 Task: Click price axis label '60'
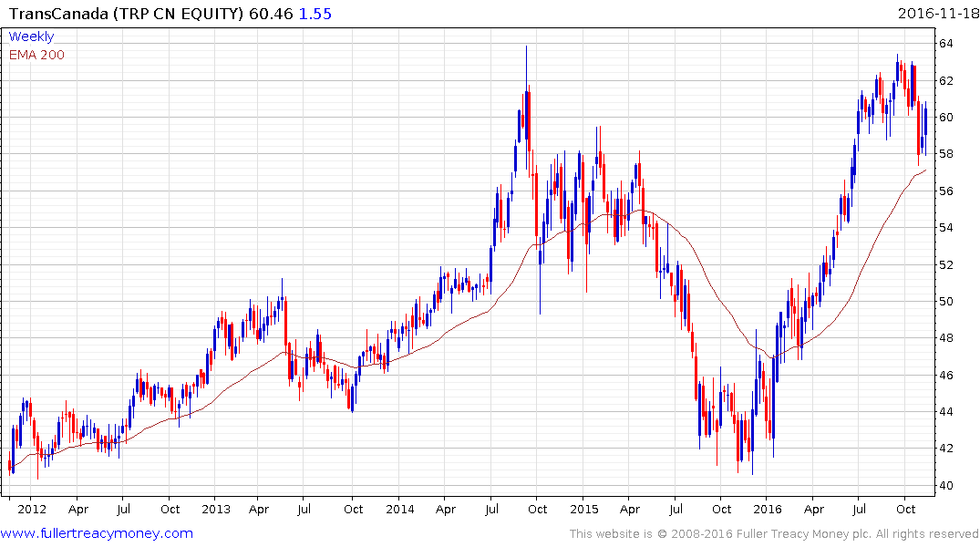click(945, 118)
